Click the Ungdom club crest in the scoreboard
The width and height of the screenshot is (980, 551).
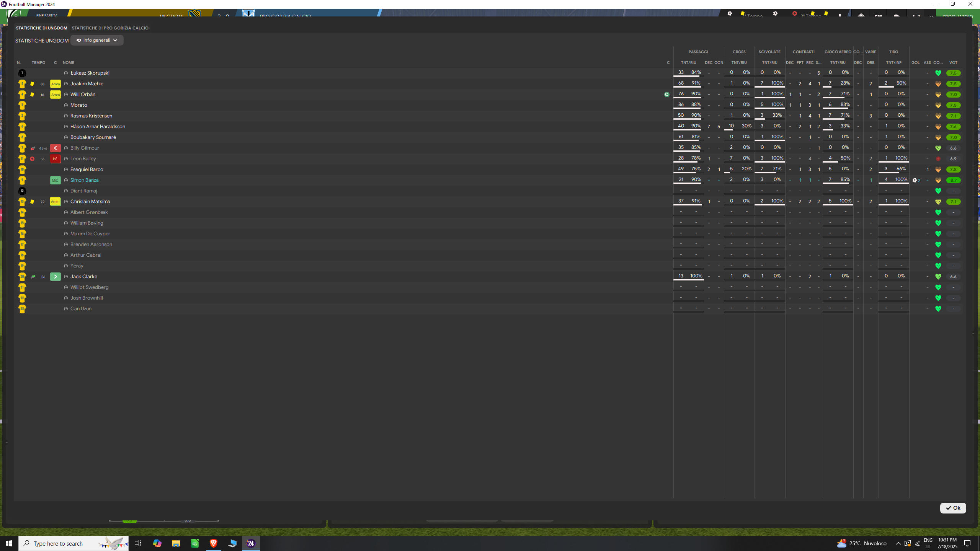(194, 14)
